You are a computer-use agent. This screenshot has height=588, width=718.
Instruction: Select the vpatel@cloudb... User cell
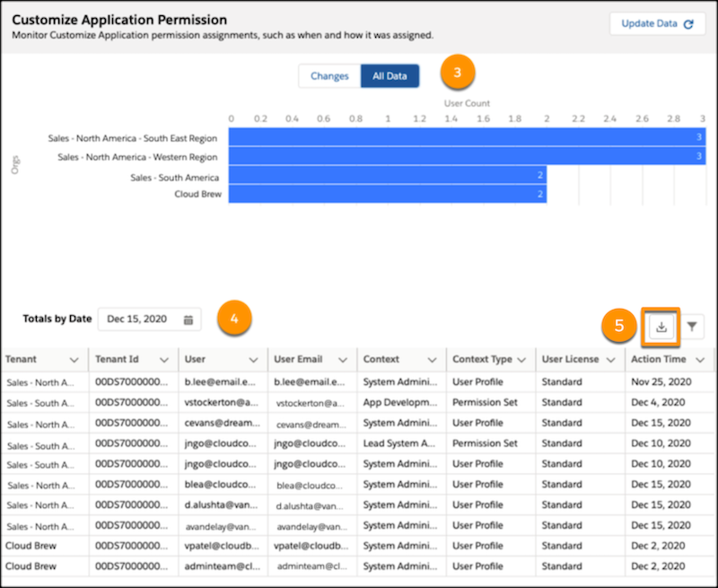click(x=223, y=546)
